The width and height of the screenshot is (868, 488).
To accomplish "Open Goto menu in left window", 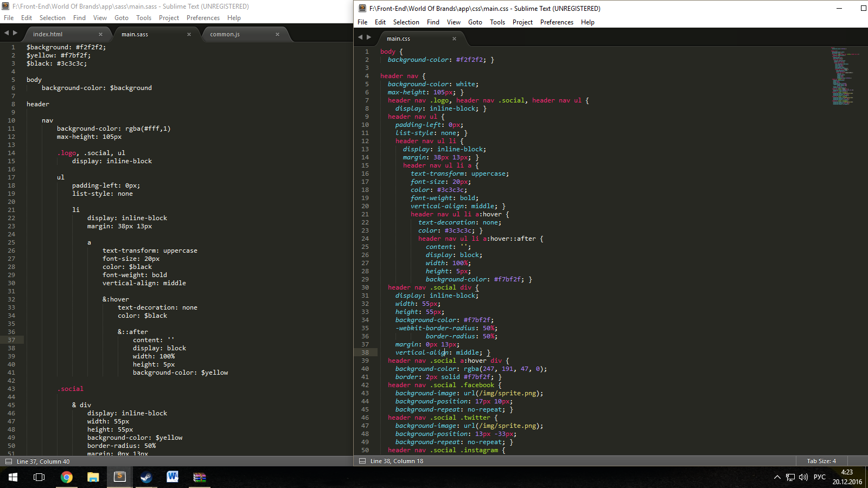I will 122,18.
